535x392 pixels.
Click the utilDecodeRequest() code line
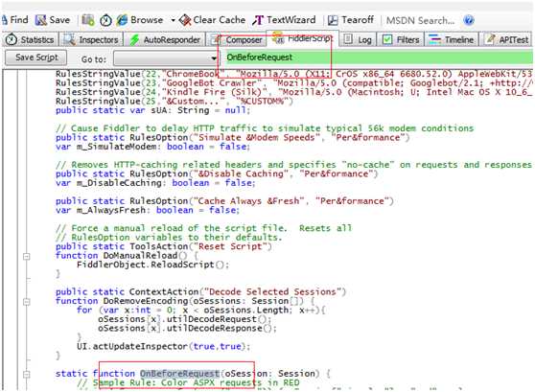point(185,319)
